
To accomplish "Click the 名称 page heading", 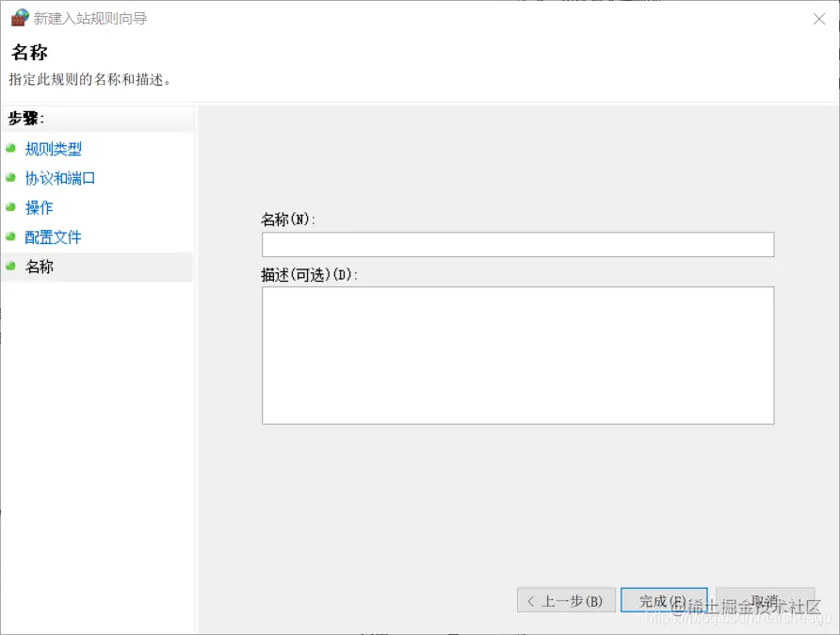I will coord(31,52).
